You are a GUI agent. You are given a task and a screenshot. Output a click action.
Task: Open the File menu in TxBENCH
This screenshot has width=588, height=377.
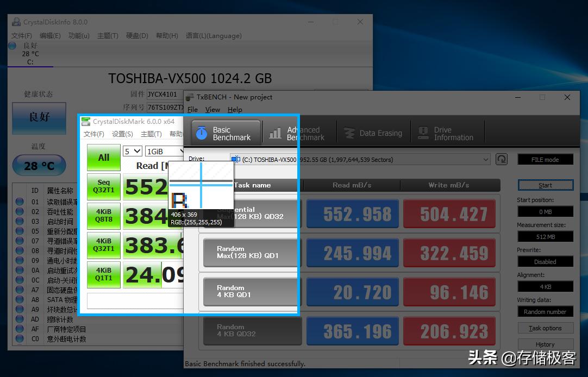tap(192, 109)
